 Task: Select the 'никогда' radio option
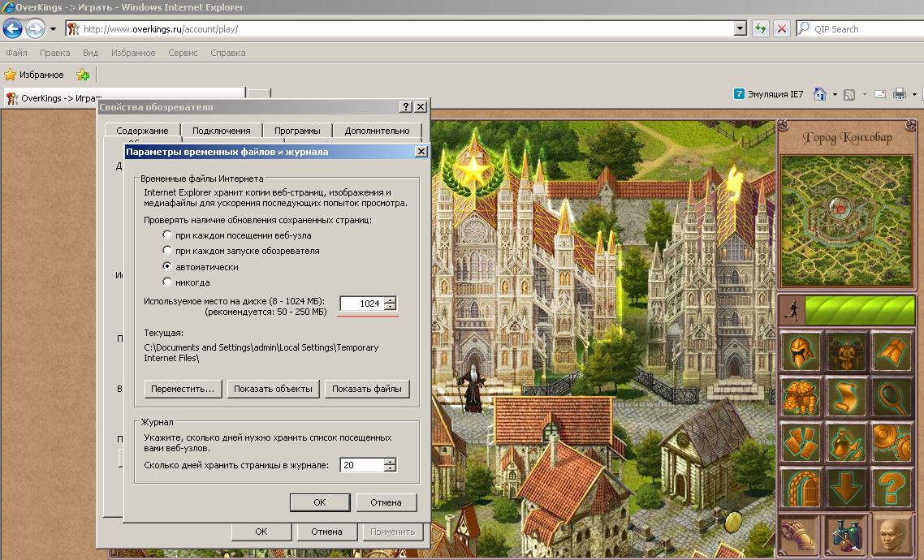point(167,282)
